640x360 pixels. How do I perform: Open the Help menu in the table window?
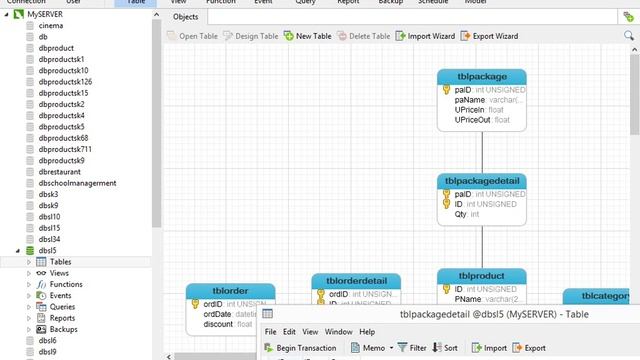coord(367,332)
